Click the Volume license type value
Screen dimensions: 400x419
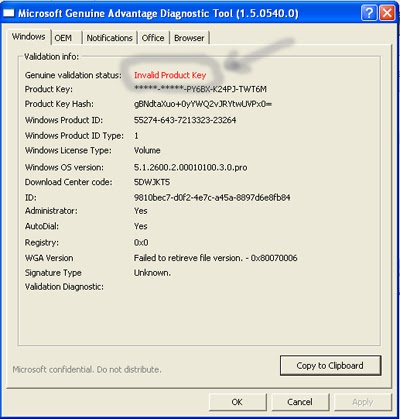click(147, 150)
